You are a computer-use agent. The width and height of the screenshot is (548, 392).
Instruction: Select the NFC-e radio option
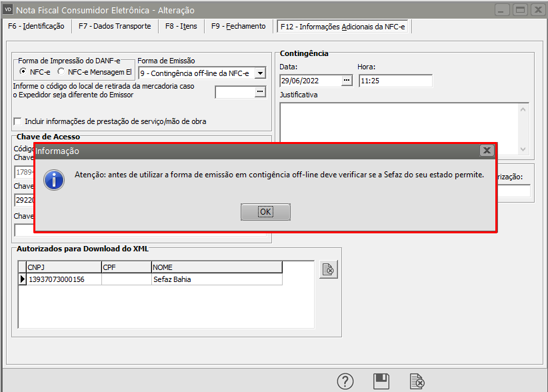point(23,71)
